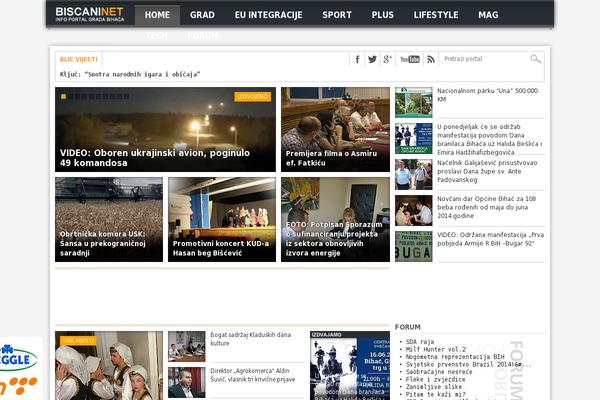Open Nacionalnom parku Una 500.000 KM
Viewport: 600px width, 400px height.
click(x=487, y=95)
